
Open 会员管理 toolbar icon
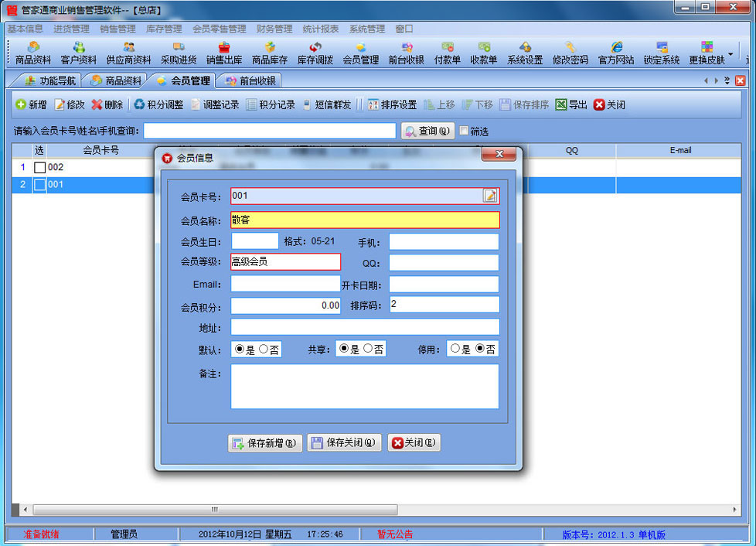point(361,53)
